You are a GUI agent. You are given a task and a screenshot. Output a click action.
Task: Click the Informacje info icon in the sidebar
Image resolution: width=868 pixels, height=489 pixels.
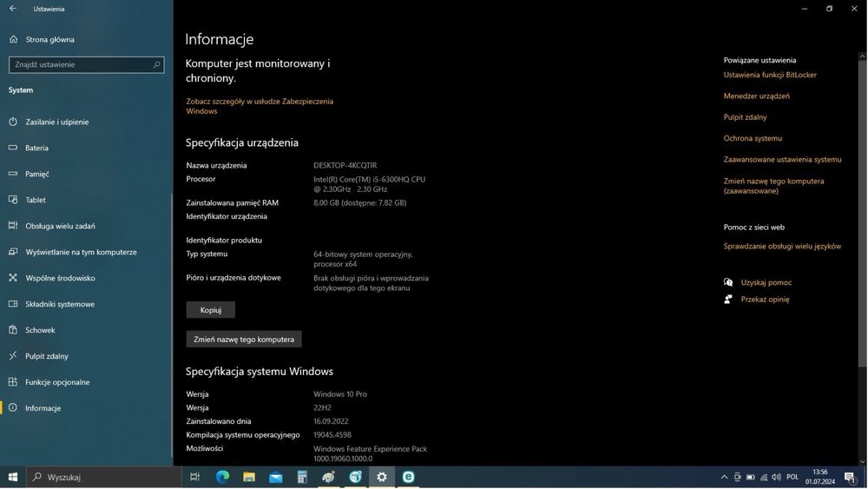click(13, 407)
